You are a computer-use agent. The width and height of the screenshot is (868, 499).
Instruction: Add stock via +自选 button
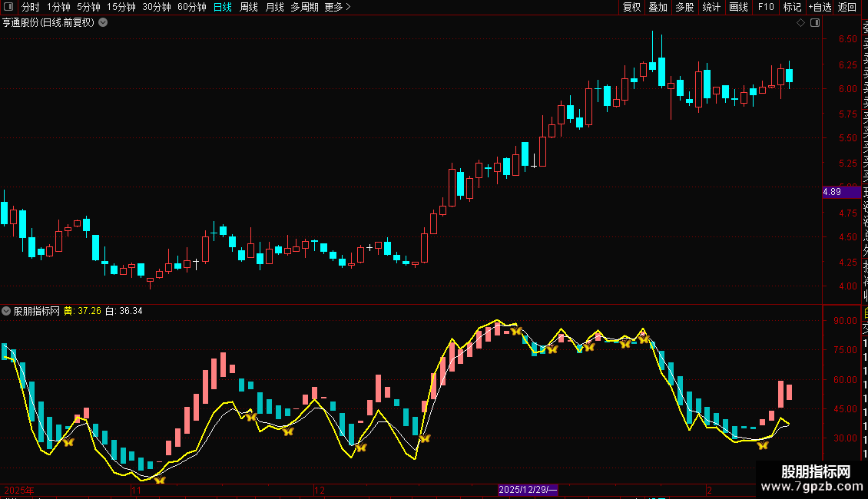pyautogui.click(x=820, y=7)
